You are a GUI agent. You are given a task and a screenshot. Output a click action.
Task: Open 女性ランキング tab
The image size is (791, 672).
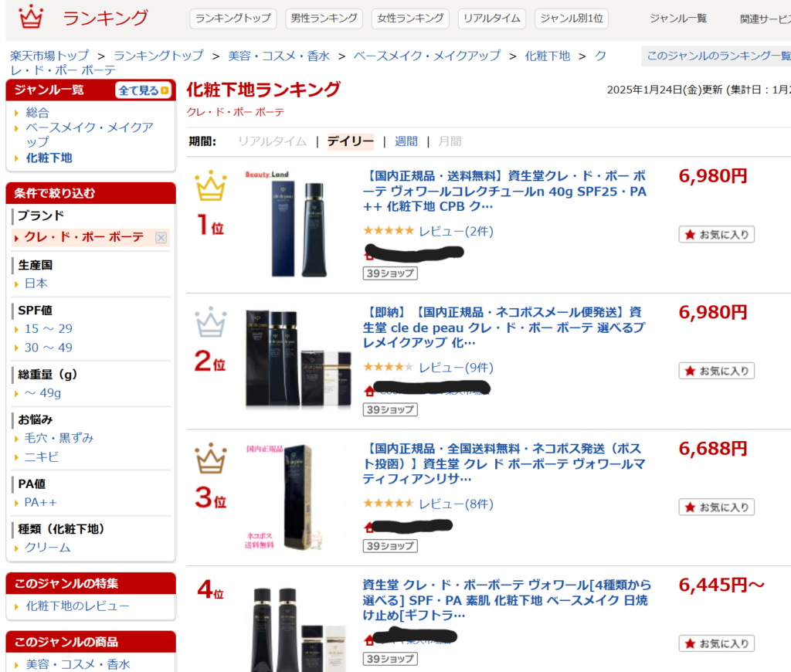(x=410, y=19)
